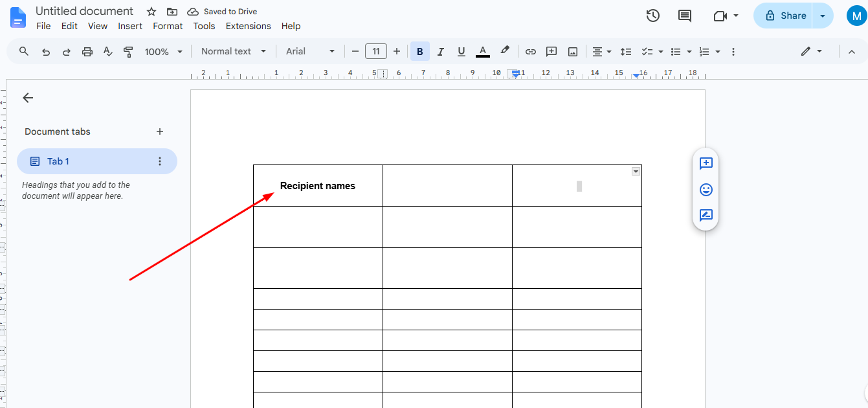868x408 pixels.
Task: Star the Untitled document
Action: pyautogui.click(x=151, y=12)
